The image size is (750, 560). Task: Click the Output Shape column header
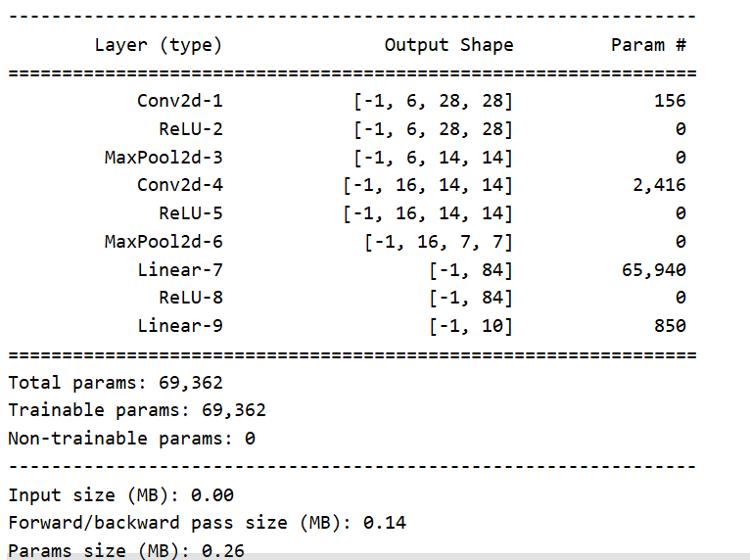pyautogui.click(x=448, y=45)
